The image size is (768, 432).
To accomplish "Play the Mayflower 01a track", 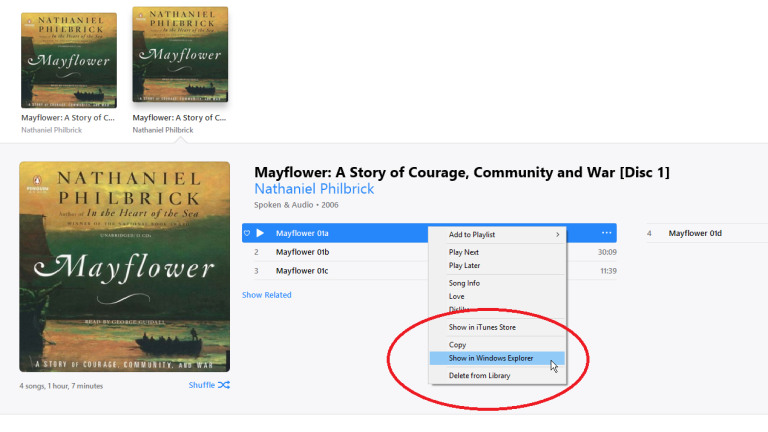I will 260,233.
